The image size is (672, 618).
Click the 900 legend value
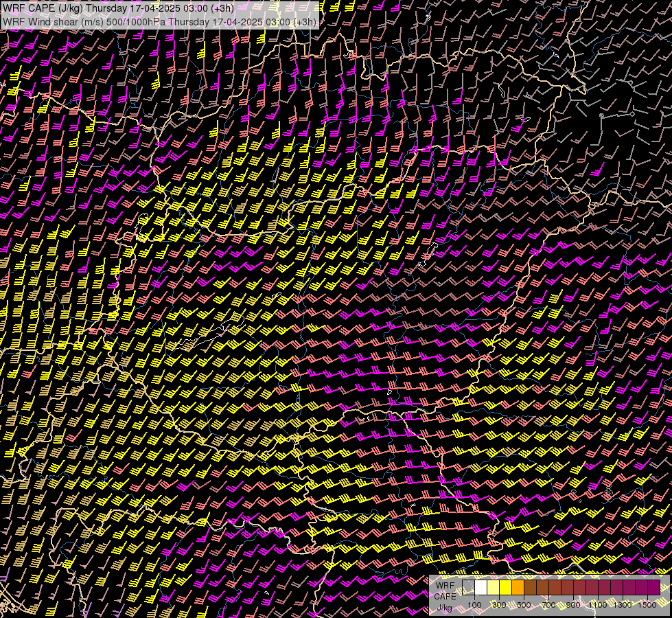click(x=573, y=605)
